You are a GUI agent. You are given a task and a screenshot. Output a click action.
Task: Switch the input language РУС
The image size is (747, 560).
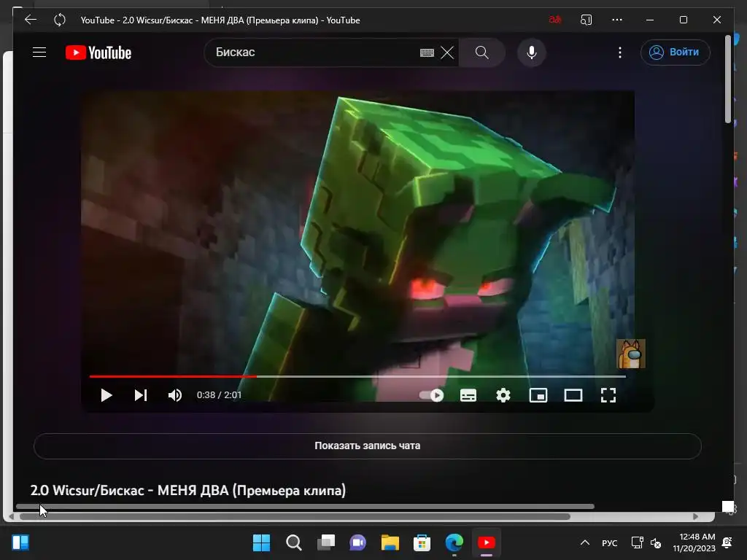[x=609, y=543]
